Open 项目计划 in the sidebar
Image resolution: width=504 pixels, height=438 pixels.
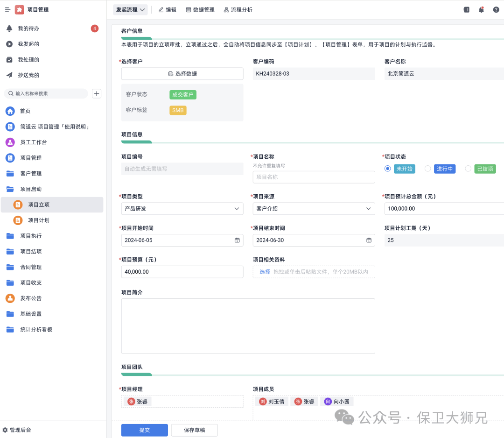point(38,220)
